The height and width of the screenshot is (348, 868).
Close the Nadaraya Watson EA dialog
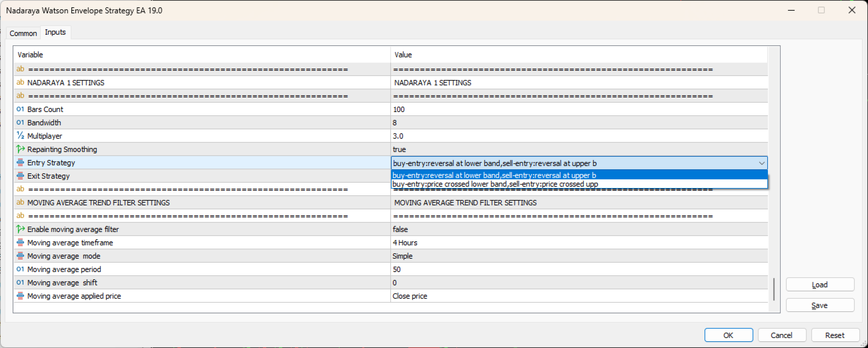[852, 10]
